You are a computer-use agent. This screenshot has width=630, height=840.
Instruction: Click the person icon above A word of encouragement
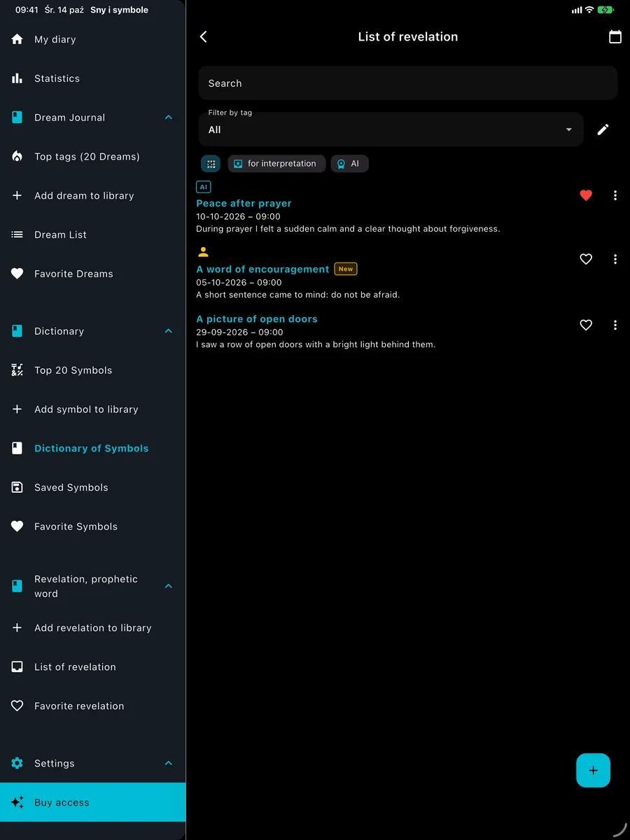click(204, 252)
